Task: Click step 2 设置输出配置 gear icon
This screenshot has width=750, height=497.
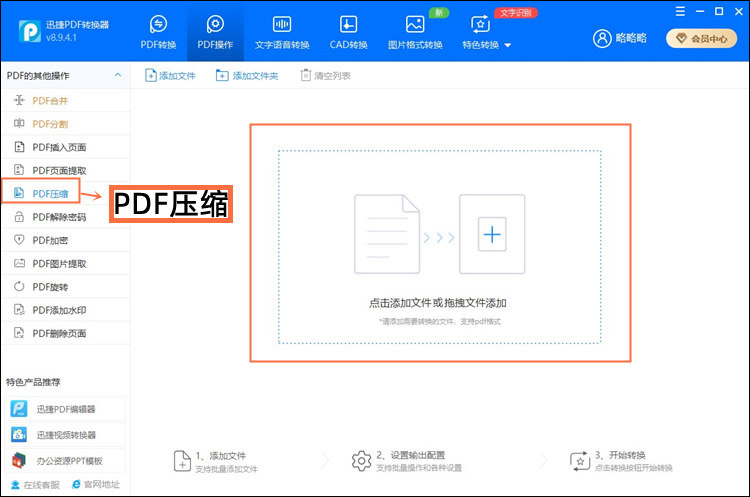Action: click(361, 461)
